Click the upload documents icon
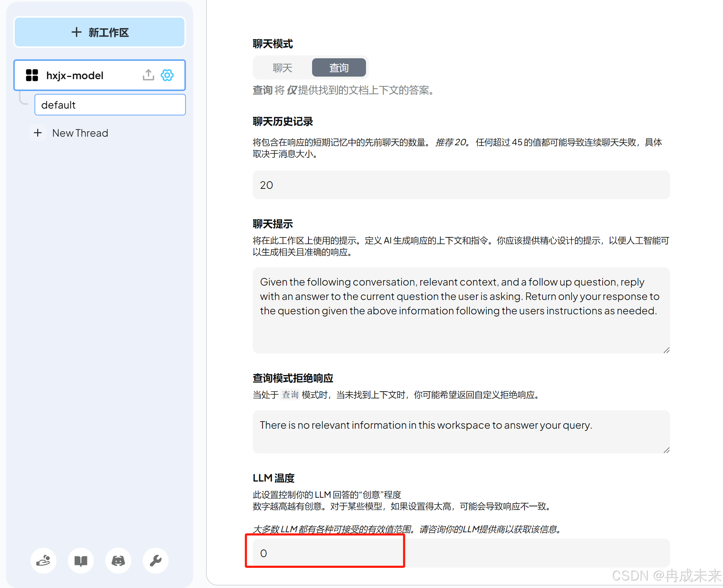This screenshot has width=723, height=588. tap(148, 75)
